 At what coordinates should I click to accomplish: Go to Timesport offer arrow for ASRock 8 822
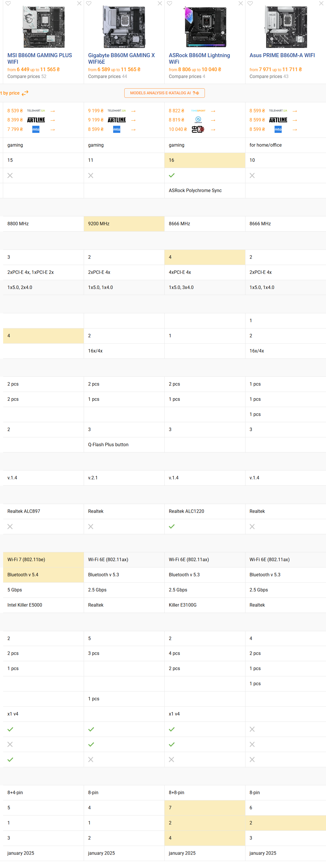(x=213, y=111)
